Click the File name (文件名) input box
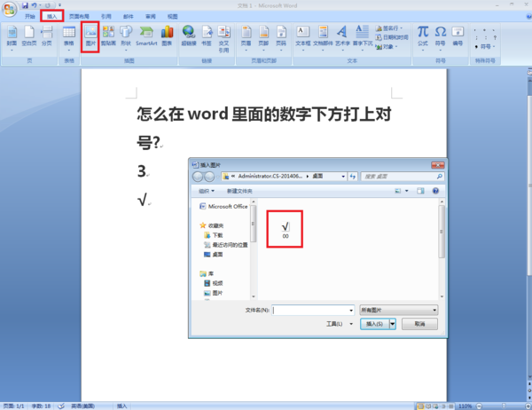This screenshot has width=532, height=410. 314,310
